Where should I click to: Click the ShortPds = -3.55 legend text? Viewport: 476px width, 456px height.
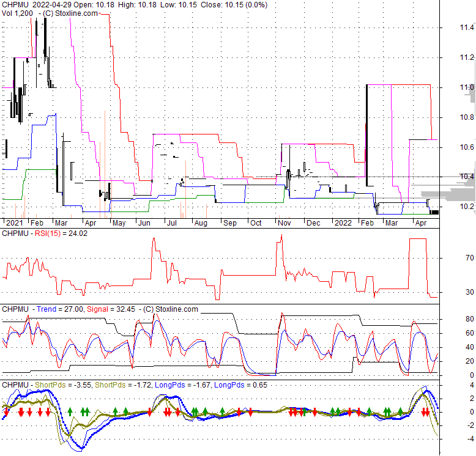(63, 384)
